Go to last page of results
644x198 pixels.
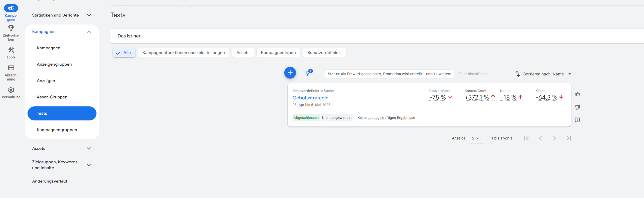[x=569, y=138]
